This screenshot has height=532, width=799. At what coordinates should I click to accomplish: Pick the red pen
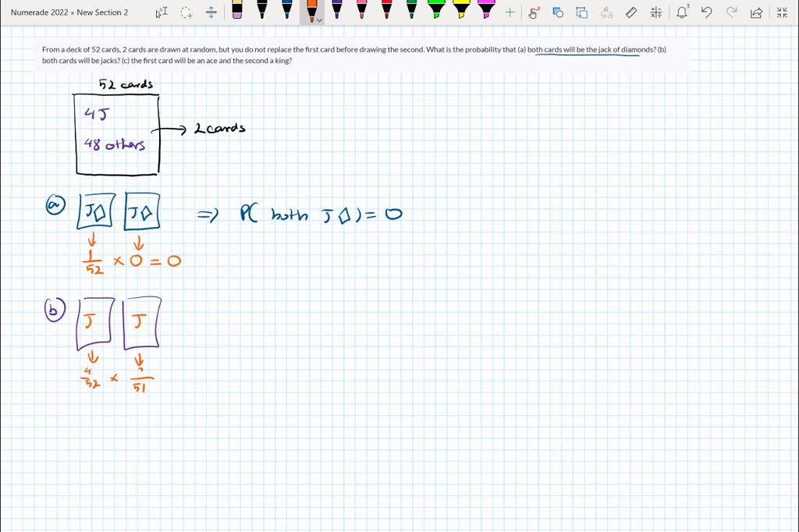(361, 10)
